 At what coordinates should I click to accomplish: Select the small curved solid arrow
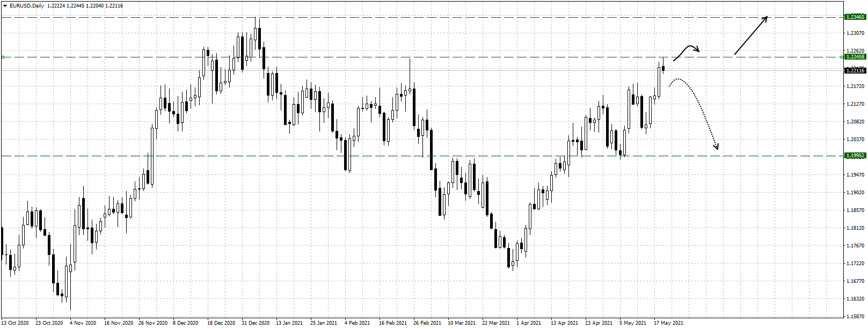(x=687, y=52)
